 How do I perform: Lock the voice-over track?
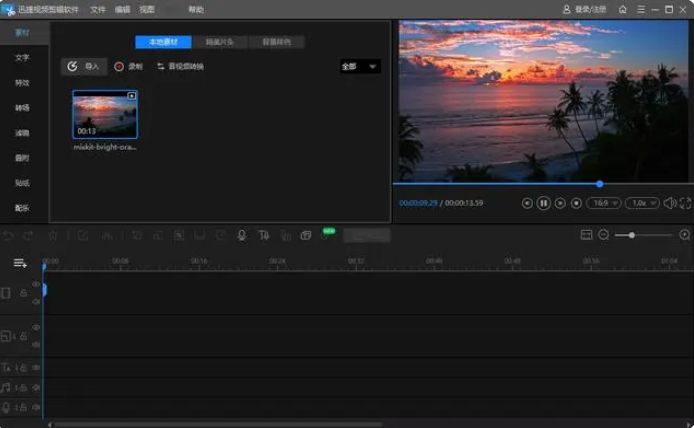(23, 407)
